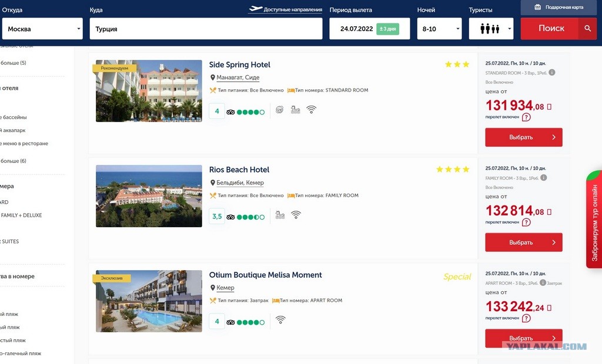Viewport: 602px width, 364px height.
Task: Click the three-star rating of Side Spring Hotel
Action: point(457,65)
